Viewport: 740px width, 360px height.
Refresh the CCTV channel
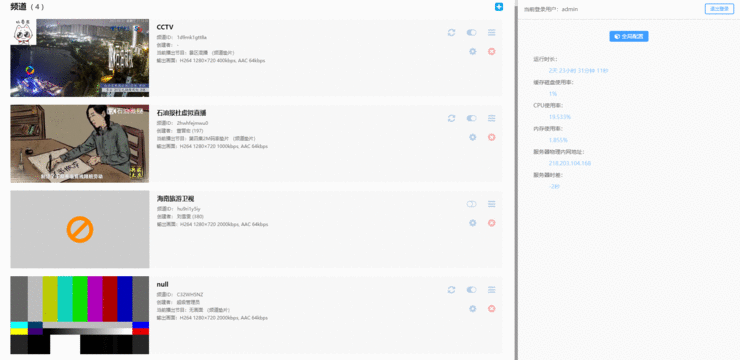(x=451, y=33)
